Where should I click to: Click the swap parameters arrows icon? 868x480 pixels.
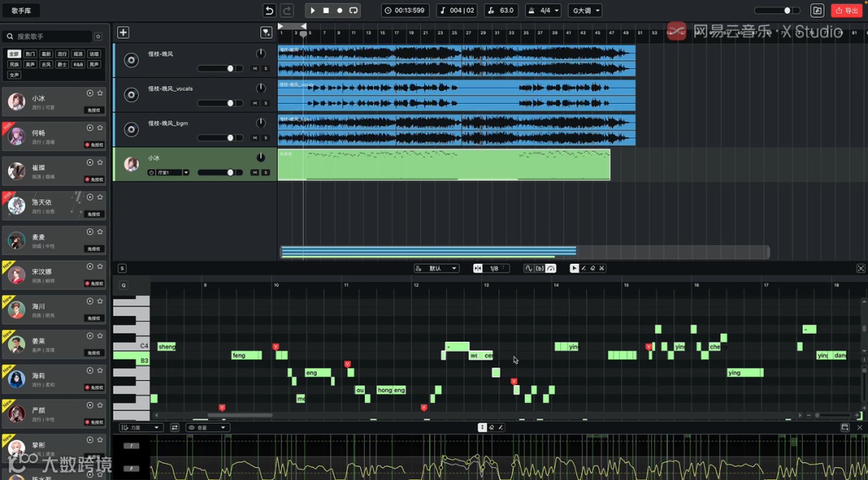click(x=175, y=428)
